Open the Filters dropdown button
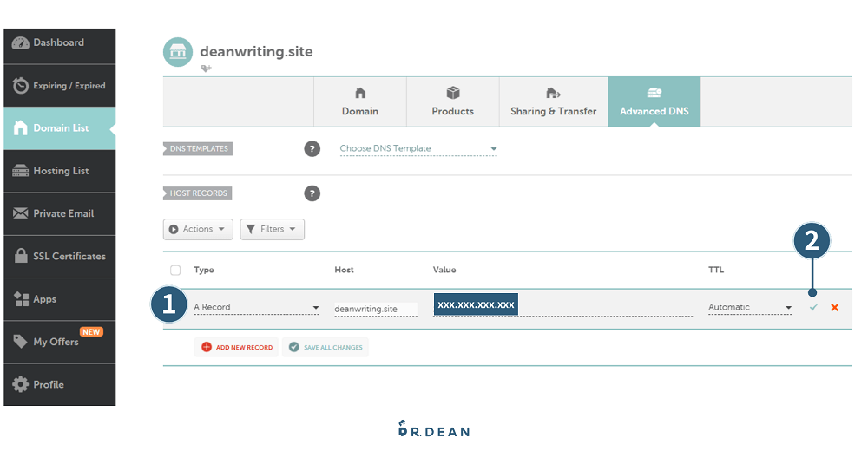This screenshot has height=451, width=868. (273, 230)
